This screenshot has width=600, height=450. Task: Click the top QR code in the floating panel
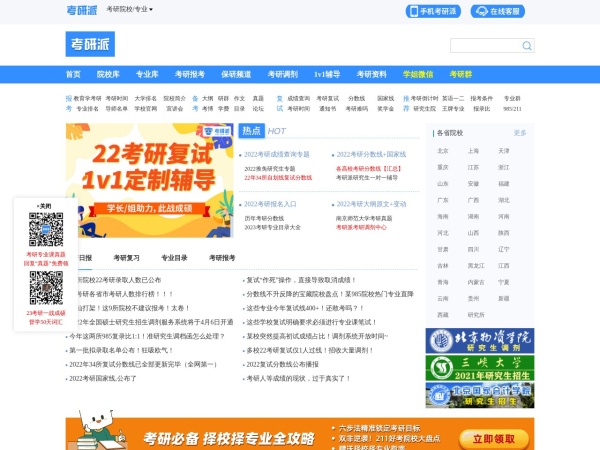tap(45, 231)
